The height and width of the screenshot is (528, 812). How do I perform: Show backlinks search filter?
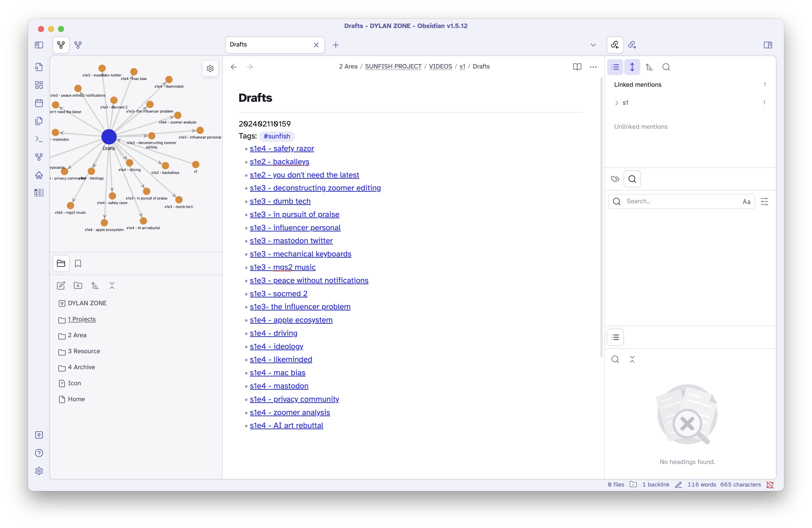666,67
